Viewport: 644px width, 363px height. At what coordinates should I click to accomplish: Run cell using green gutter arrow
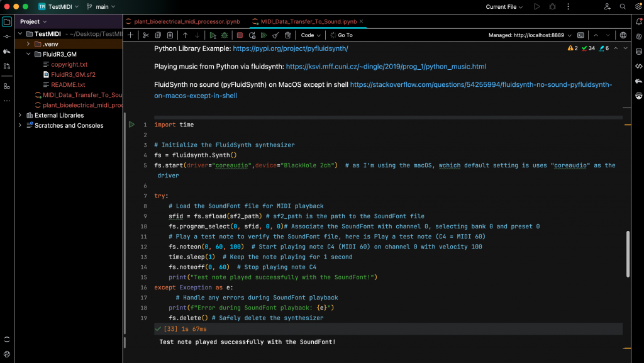click(x=131, y=125)
